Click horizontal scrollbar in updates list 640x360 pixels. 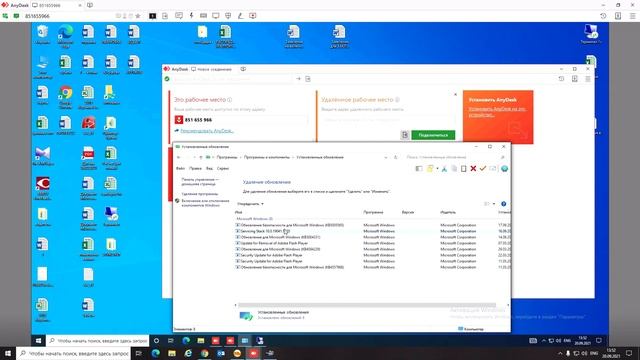point(367,305)
